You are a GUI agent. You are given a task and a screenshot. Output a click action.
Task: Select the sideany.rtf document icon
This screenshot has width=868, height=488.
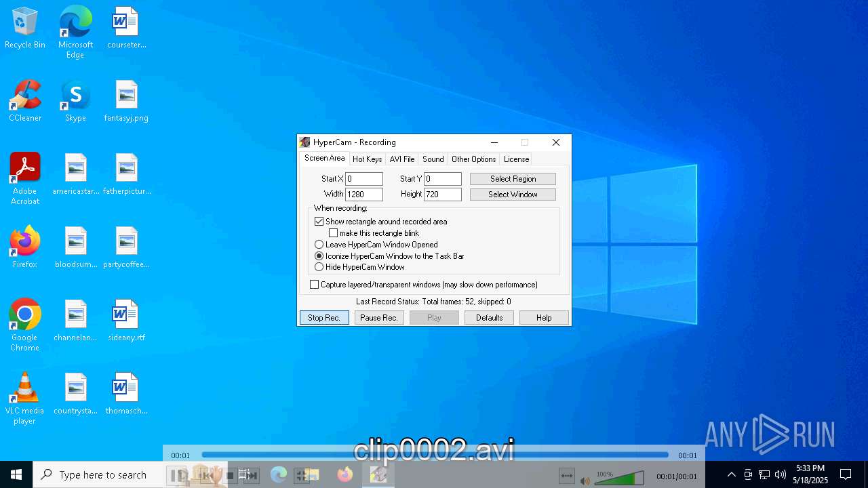coord(126,321)
